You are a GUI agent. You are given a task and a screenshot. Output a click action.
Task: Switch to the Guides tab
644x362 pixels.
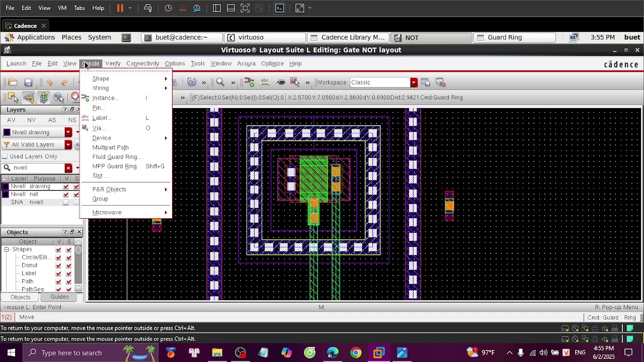point(59,297)
